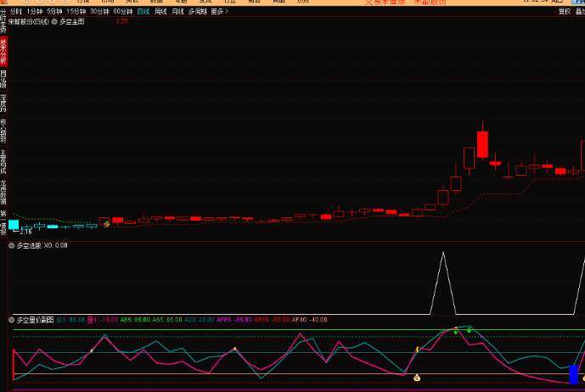Click the green down arrow on oscillator peak
Screen dimensions: 585x392
pyautogui.click(x=469, y=330)
